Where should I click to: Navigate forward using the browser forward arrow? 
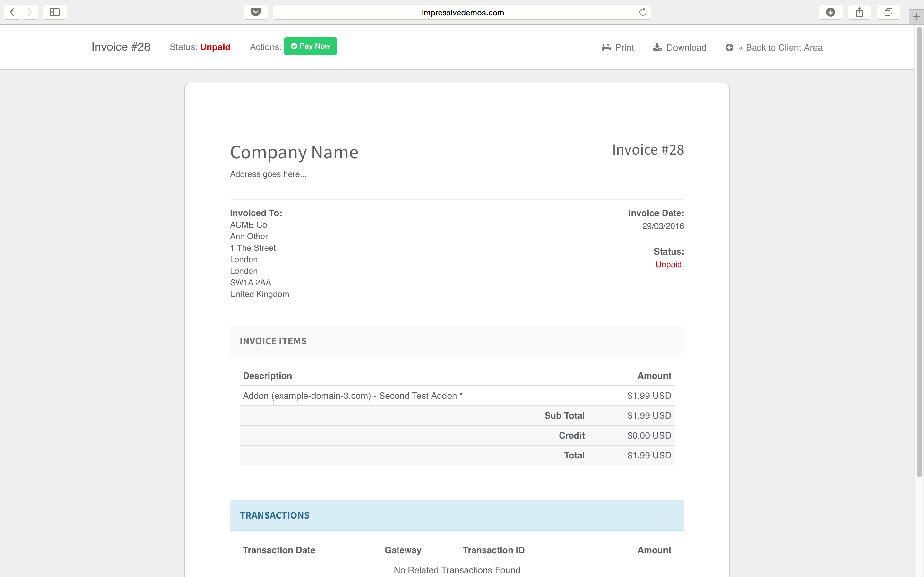click(x=30, y=12)
